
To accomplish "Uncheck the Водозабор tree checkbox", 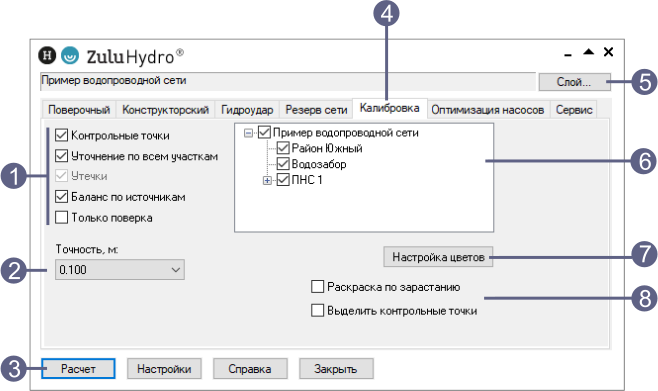I will coord(283,164).
